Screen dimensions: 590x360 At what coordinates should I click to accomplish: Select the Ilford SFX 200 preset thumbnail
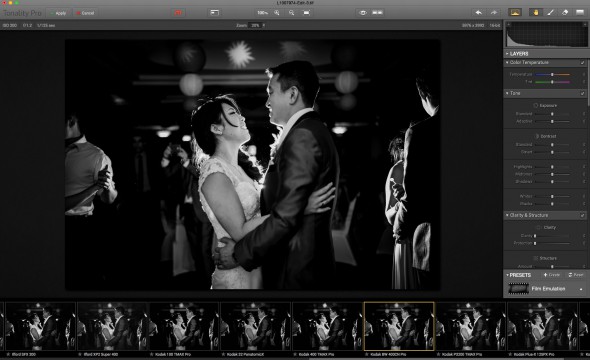40,326
